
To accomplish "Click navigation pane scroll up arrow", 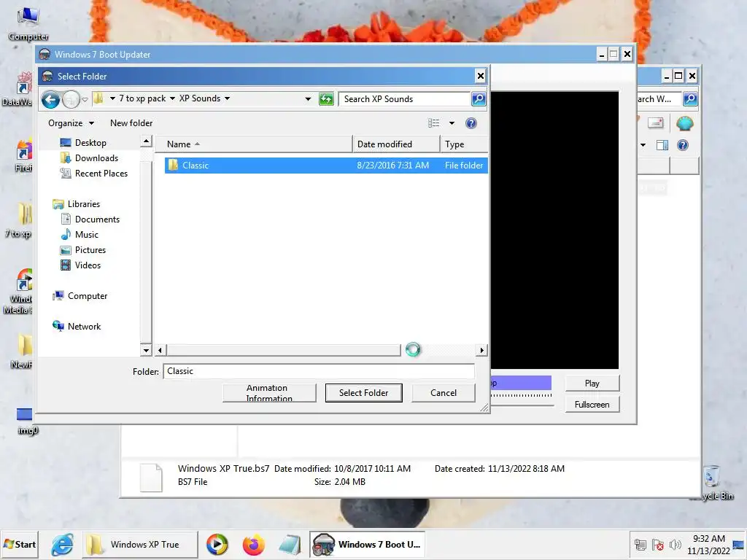I will pos(146,141).
